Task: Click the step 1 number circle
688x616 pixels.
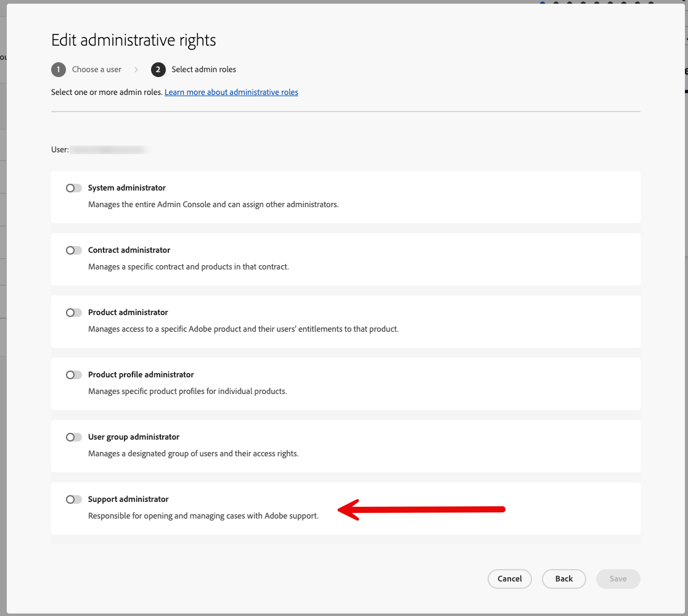Action: (x=59, y=70)
